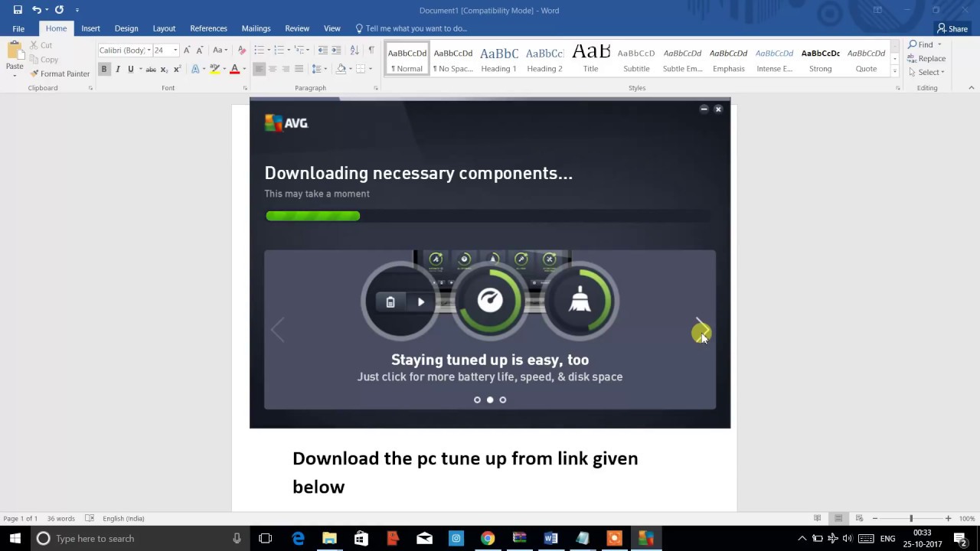This screenshot has height=551, width=980.
Task: Apply Numbering list icon
Action: (279, 50)
